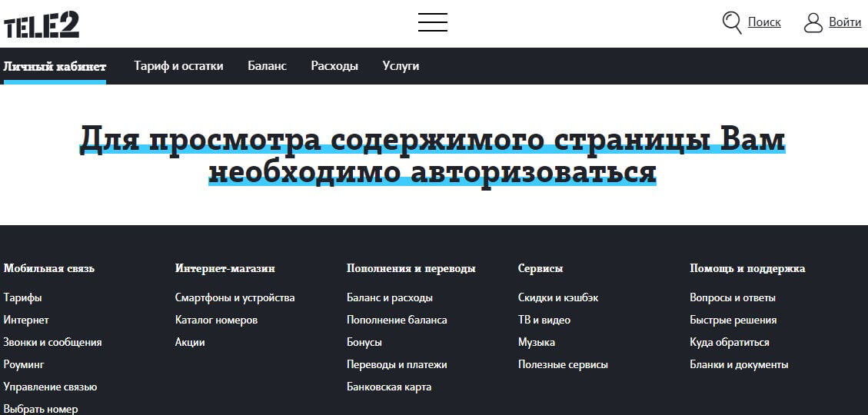The height and width of the screenshot is (415, 868).
Task: Open the Баланс tab
Action: 267,66
